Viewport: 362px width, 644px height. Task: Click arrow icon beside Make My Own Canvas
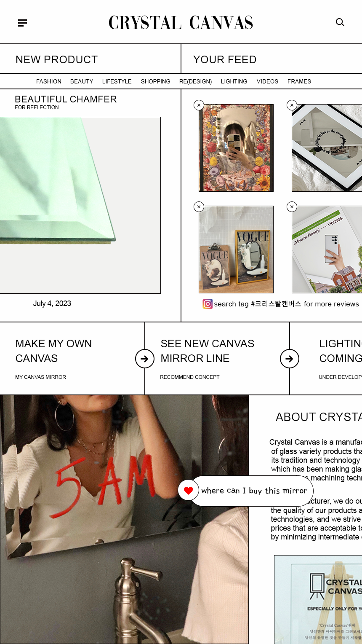pos(145,359)
